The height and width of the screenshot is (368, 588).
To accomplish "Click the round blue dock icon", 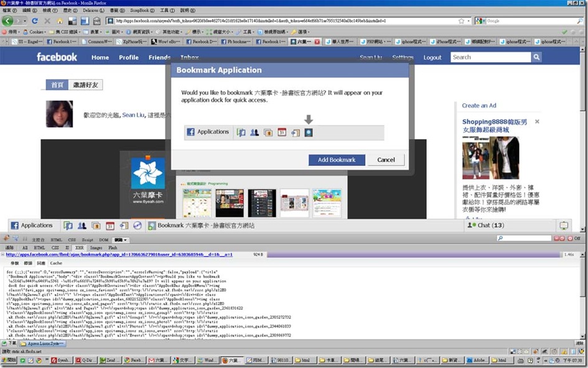I will [138, 226].
